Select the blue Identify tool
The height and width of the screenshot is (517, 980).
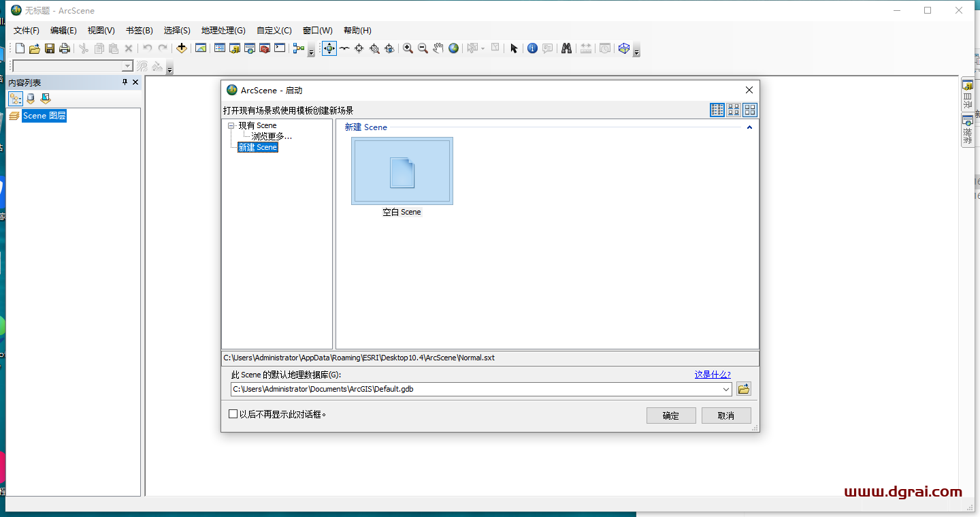[x=532, y=48]
